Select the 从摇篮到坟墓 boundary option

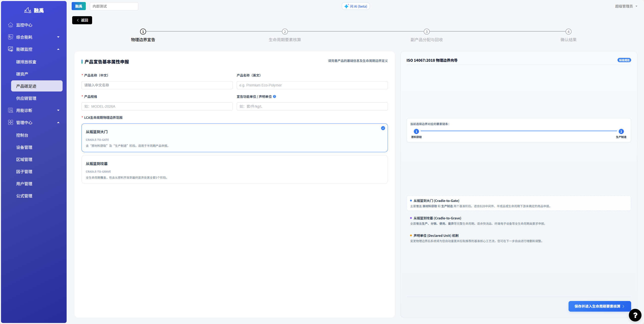[x=234, y=170]
